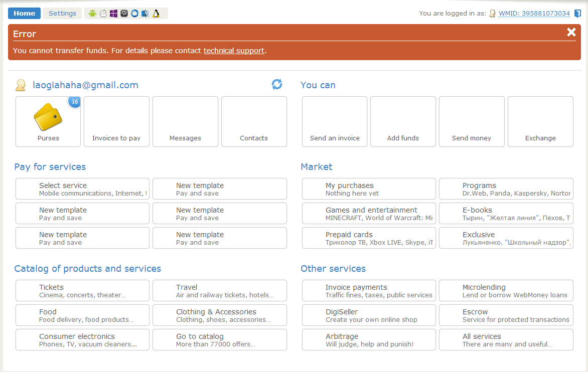Click the Linux penguin icon
This screenshot has width=588, height=372.
(x=156, y=14)
